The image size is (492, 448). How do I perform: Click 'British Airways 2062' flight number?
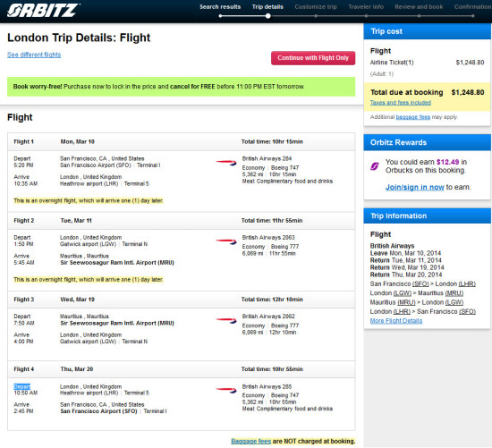pos(268,317)
